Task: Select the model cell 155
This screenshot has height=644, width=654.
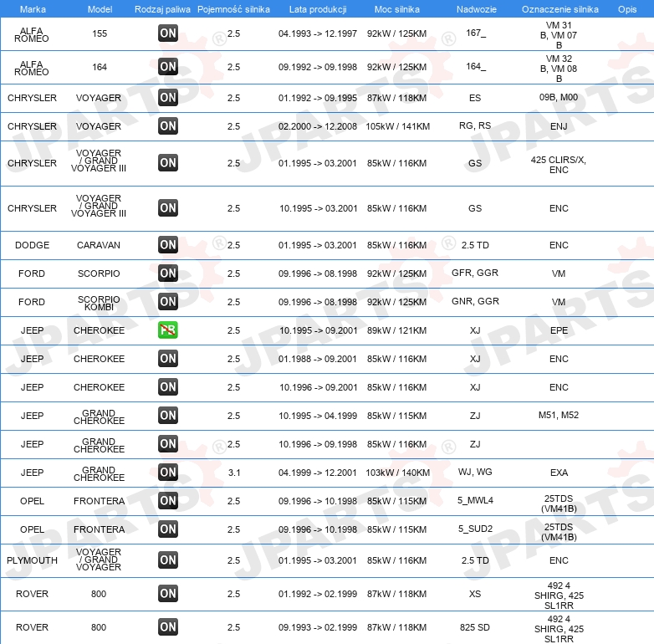Action: [100, 33]
